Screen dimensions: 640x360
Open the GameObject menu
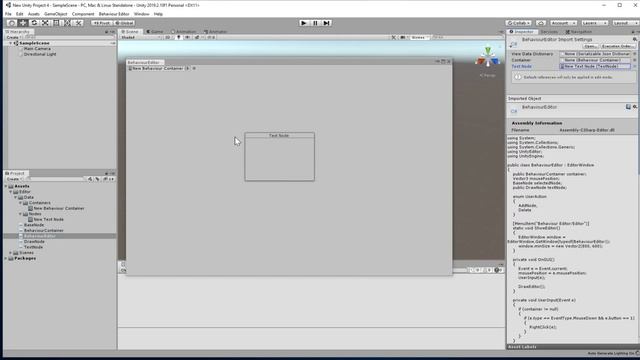click(56, 14)
